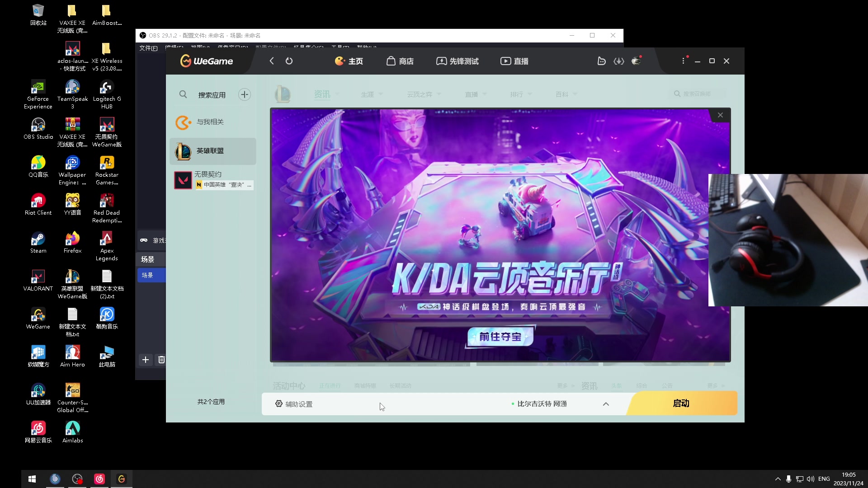The image size is (868, 488).
Task: Open the Windows Start menu
Action: [x=32, y=479]
